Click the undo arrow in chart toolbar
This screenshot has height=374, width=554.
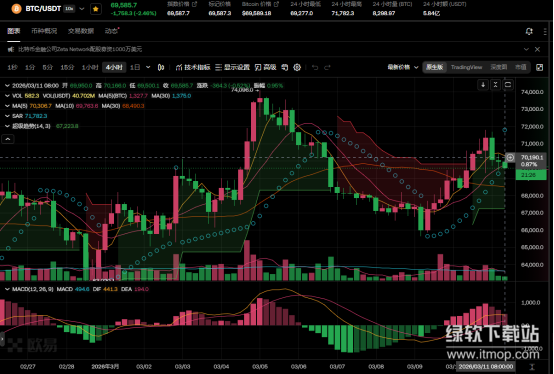[x=315, y=67]
